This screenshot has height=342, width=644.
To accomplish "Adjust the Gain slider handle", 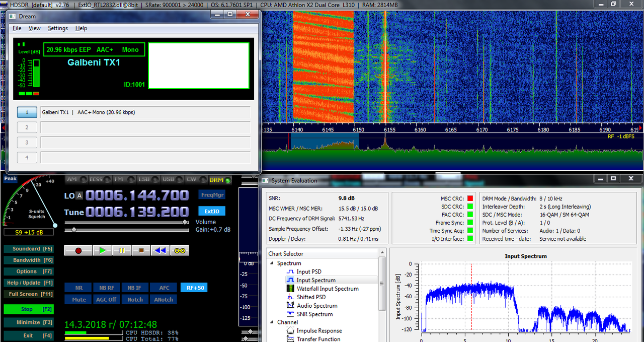I will tap(74, 230).
